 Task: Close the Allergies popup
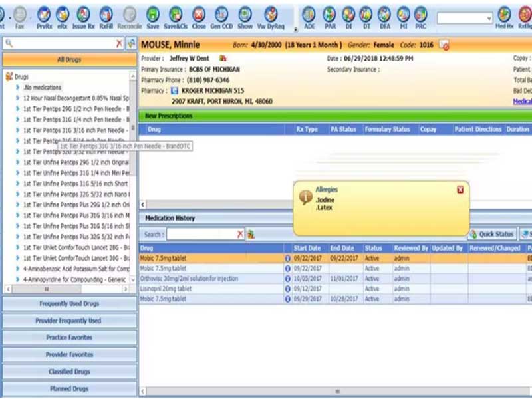tap(460, 190)
